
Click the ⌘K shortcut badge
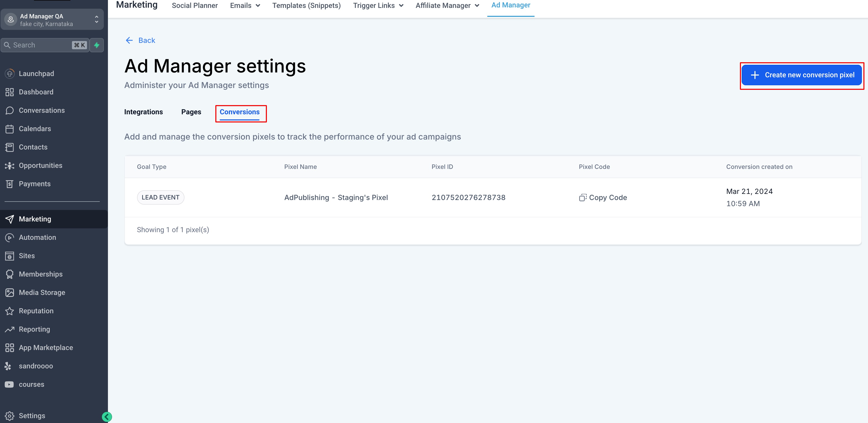pyautogui.click(x=80, y=45)
